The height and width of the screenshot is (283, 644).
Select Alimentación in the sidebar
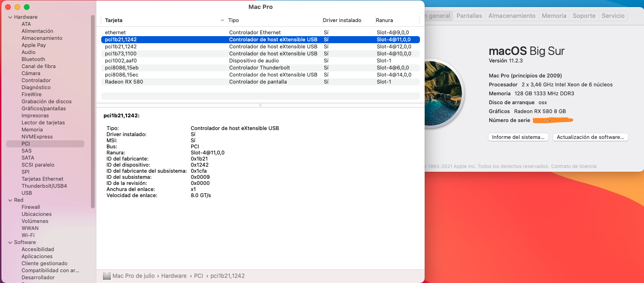pyautogui.click(x=37, y=31)
